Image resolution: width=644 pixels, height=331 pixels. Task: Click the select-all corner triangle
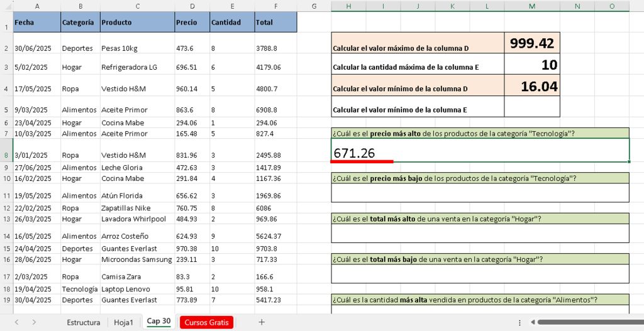pos(6,6)
